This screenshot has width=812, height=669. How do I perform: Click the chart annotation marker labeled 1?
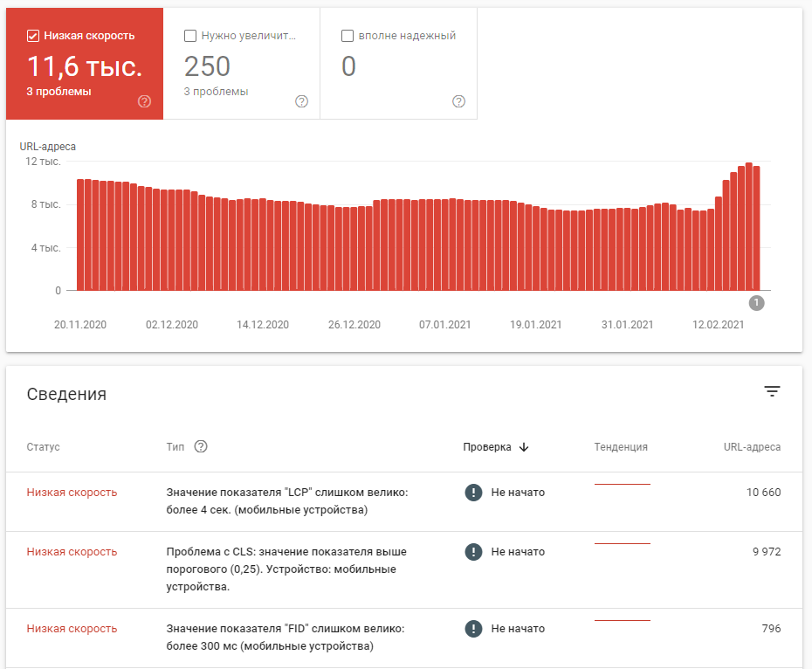point(757,303)
